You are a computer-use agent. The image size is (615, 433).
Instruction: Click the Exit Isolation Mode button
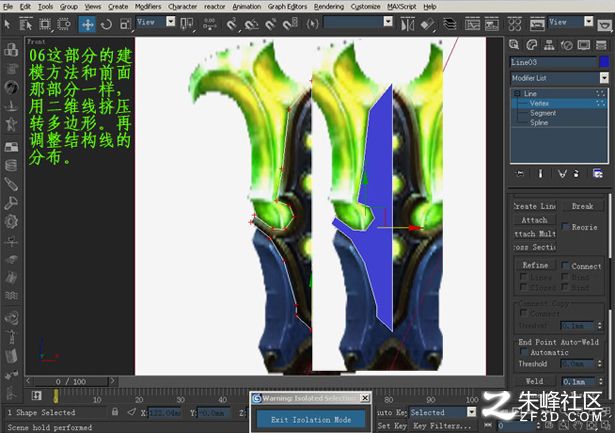point(311,420)
